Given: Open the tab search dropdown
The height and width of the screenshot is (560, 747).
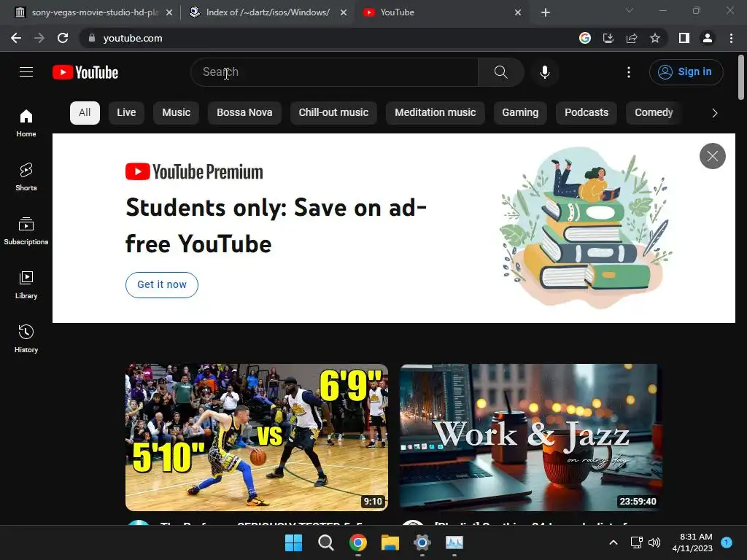Looking at the screenshot, I should [x=630, y=10].
